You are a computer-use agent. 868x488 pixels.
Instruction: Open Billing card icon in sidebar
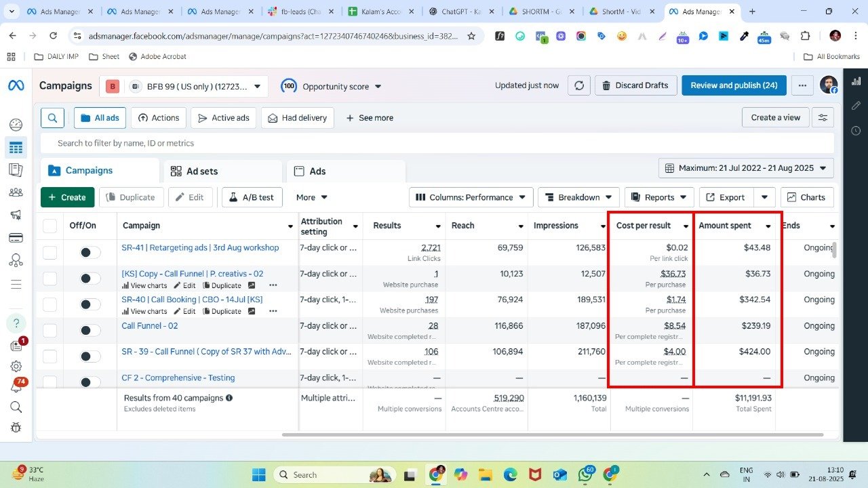pyautogui.click(x=16, y=238)
